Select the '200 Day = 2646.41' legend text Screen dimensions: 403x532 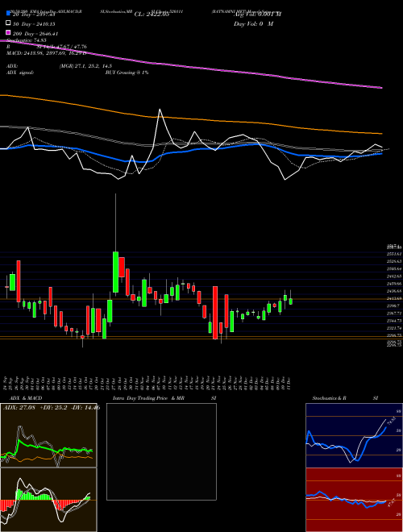tap(35, 33)
